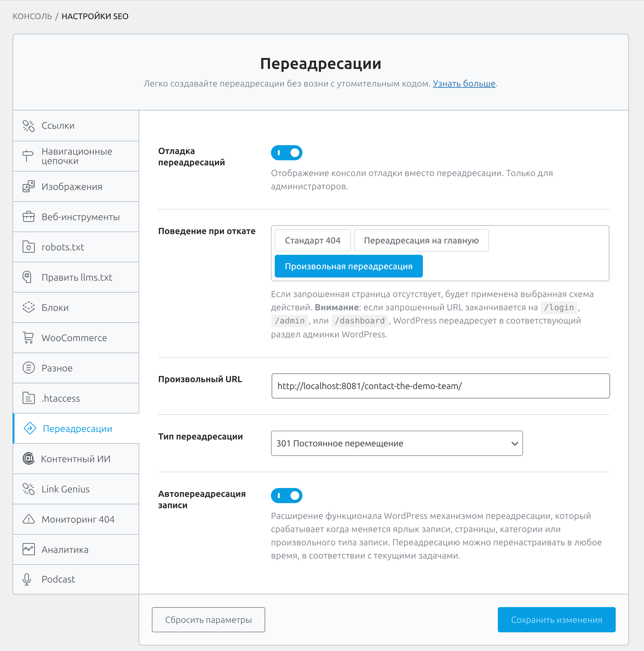
Task: Click into the Произвольный URL field
Action: point(441,386)
